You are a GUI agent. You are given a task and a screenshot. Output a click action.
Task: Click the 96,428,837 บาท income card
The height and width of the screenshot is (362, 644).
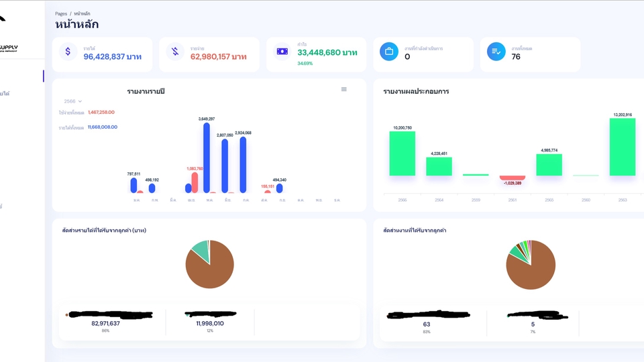pos(113,57)
